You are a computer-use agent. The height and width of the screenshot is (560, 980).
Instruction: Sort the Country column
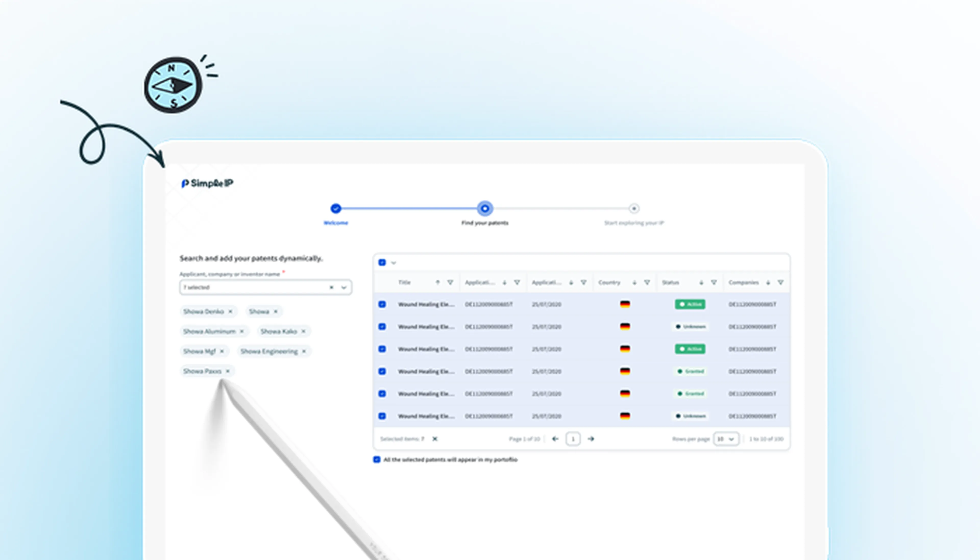[x=634, y=282]
